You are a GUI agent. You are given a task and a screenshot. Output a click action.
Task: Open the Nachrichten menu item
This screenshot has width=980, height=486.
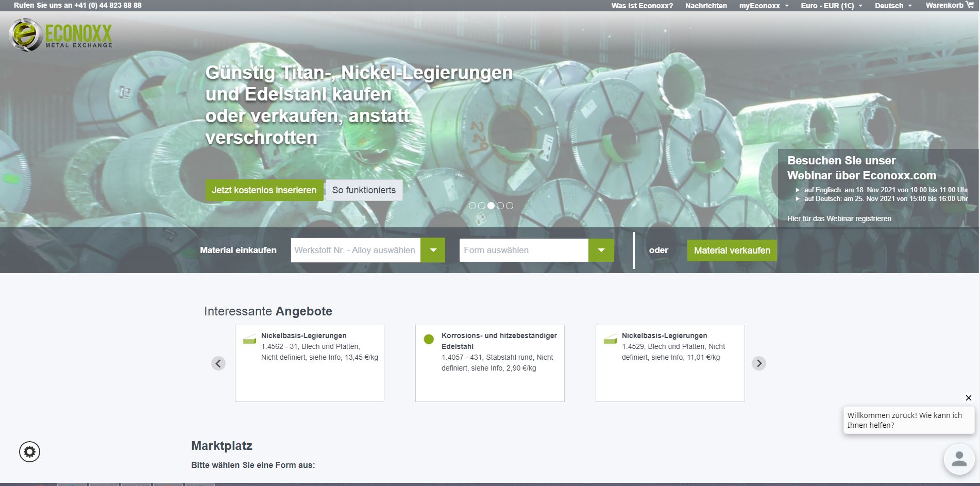point(706,6)
